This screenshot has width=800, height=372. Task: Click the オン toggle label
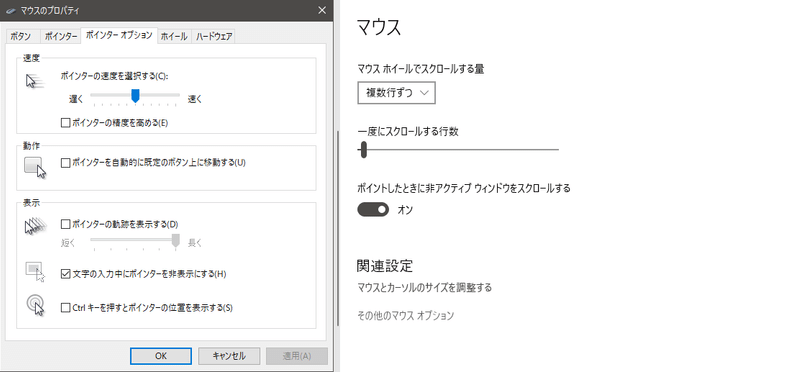coord(405,209)
